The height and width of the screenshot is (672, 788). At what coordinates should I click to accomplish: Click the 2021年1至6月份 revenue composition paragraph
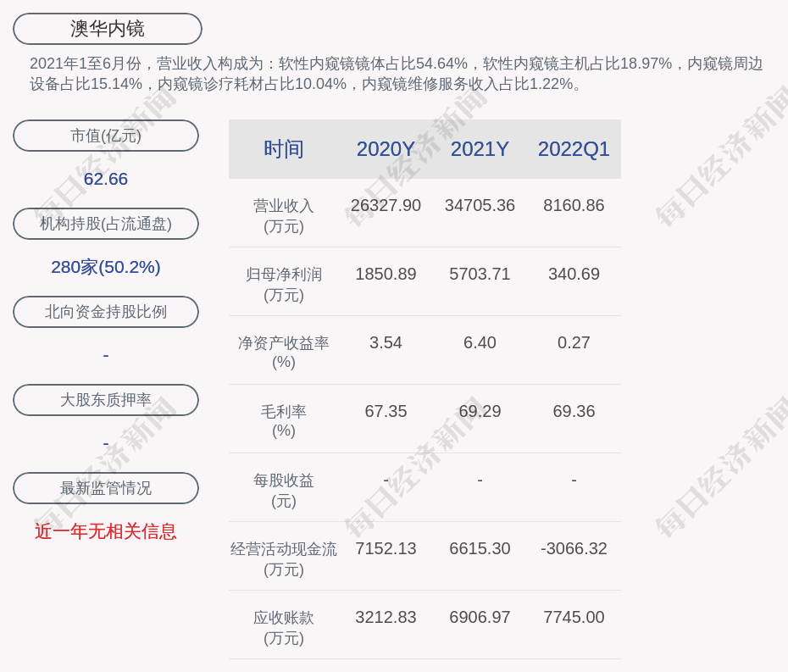396,74
